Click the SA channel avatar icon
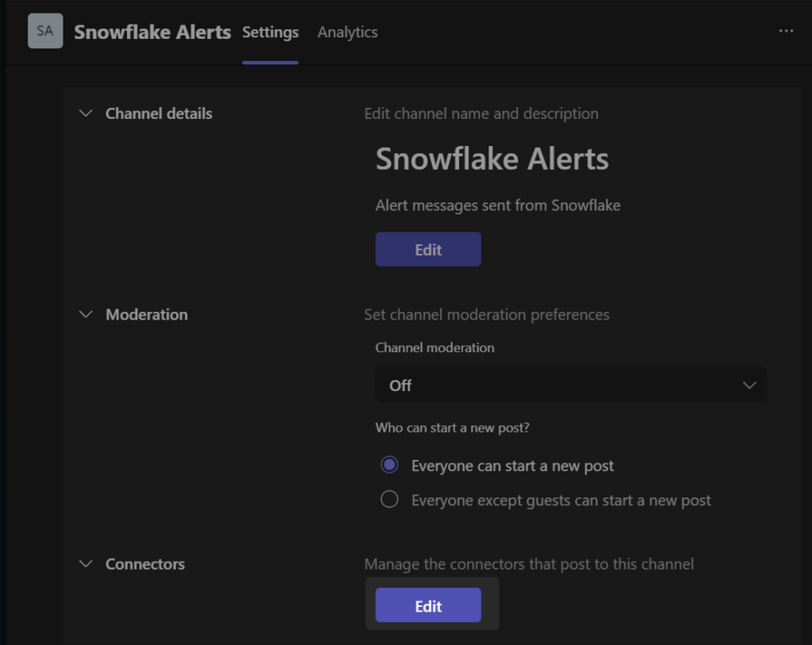This screenshot has width=812, height=645. pyautogui.click(x=44, y=30)
